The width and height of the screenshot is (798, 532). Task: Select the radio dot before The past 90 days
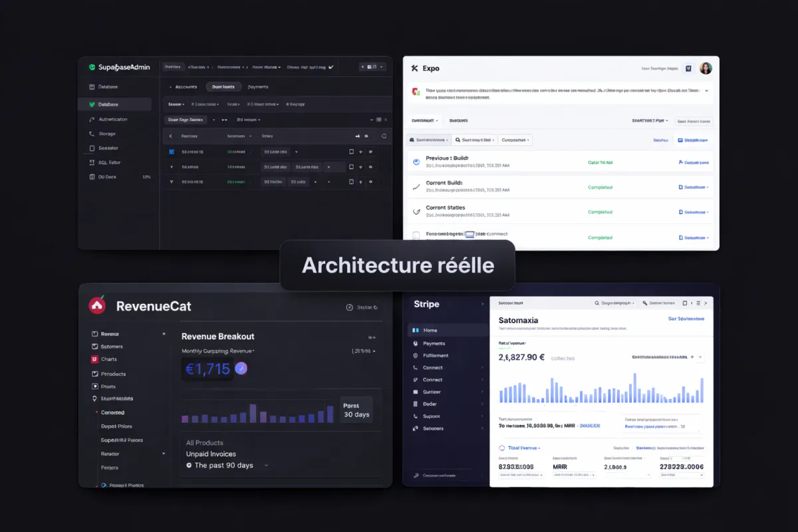click(189, 465)
